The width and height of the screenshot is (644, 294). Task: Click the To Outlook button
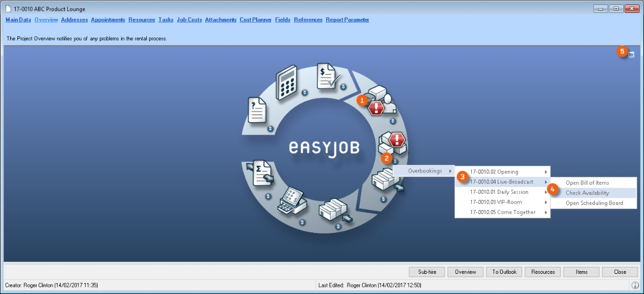(x=504, y=272)
